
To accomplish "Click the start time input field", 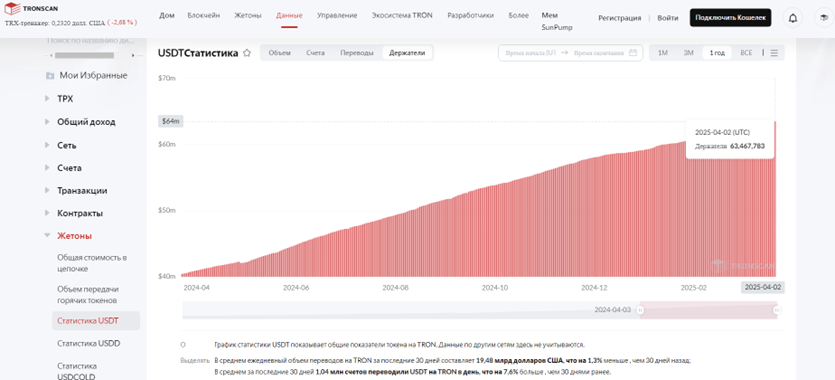I will [x=530, y=53].
